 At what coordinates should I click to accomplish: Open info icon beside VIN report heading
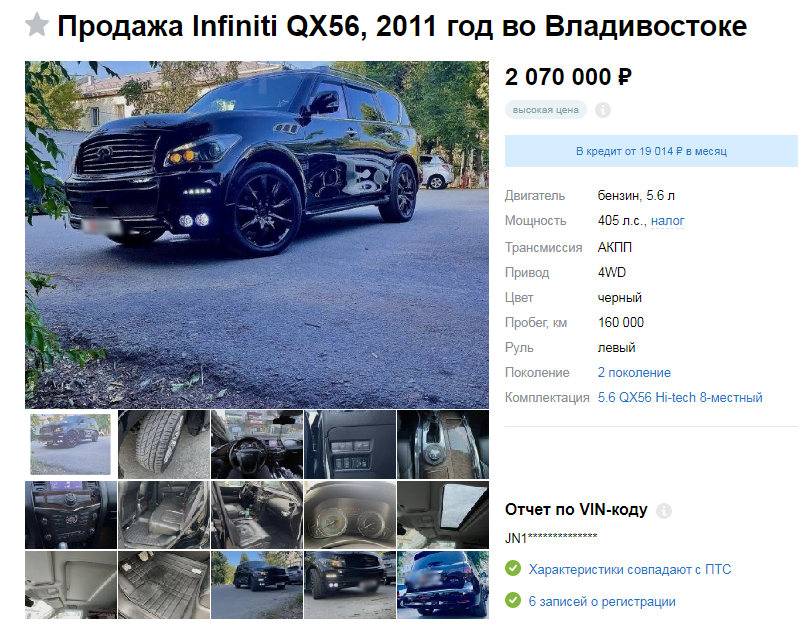point(664,510)
